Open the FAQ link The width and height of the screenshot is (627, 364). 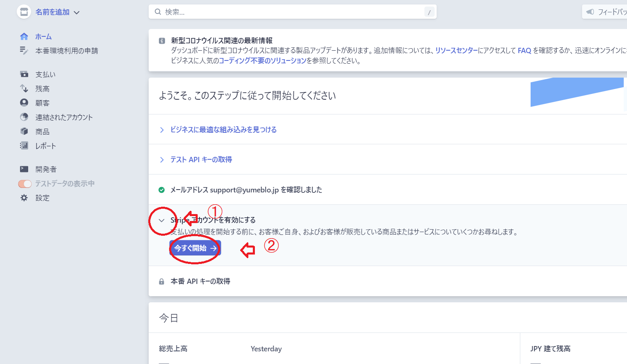pyautogui.click(x=524, y=51)
